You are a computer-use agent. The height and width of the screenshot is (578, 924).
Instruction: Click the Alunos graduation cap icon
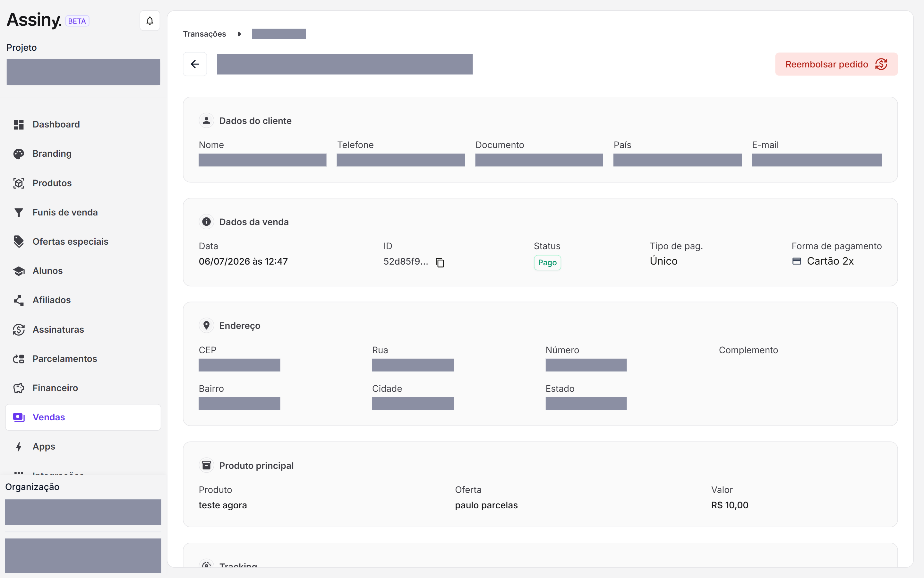[19, 271]
